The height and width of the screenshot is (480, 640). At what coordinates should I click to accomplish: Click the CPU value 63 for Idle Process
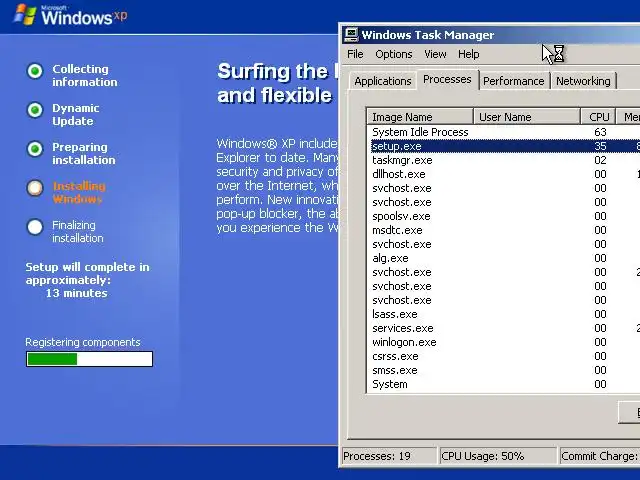coord(600,132)
